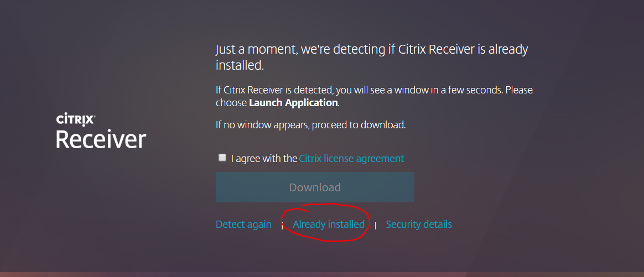Click the large Receiver logo text
This screenshot has height=277, width=644.
coord(101,139)
